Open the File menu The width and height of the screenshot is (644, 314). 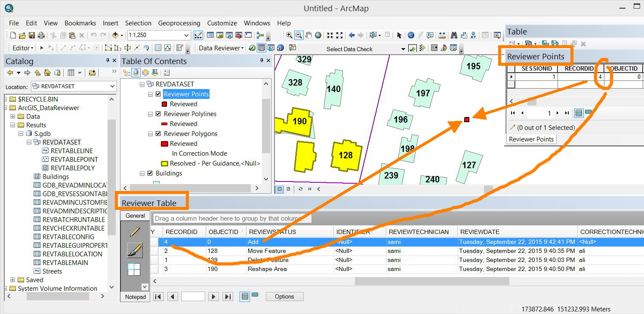(14, 23)
